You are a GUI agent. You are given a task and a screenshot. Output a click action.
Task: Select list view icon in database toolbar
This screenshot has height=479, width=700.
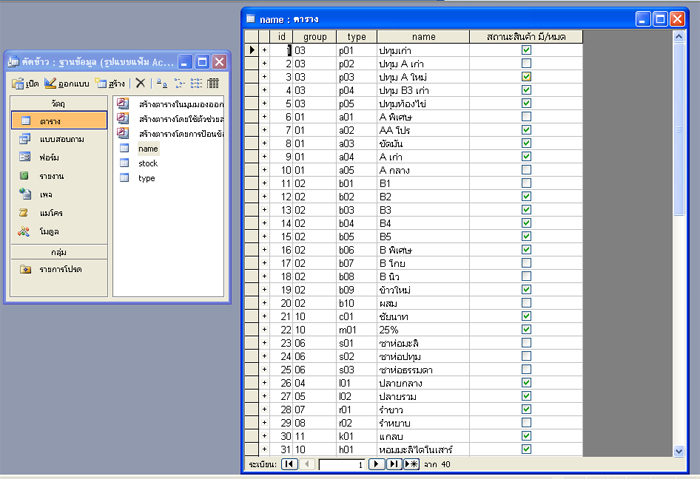pos(196,83)
